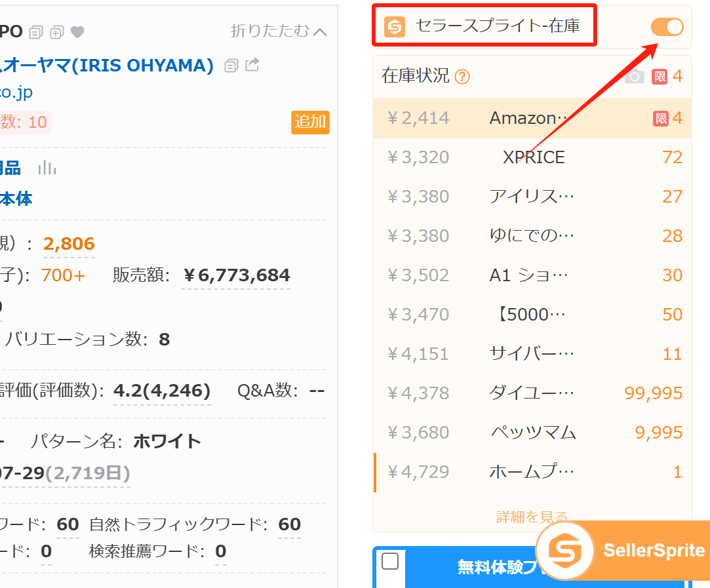This screenshot has height=588, width=710.
Task: Select the ダイユー seller row 99,995
Action: point(532,393)
